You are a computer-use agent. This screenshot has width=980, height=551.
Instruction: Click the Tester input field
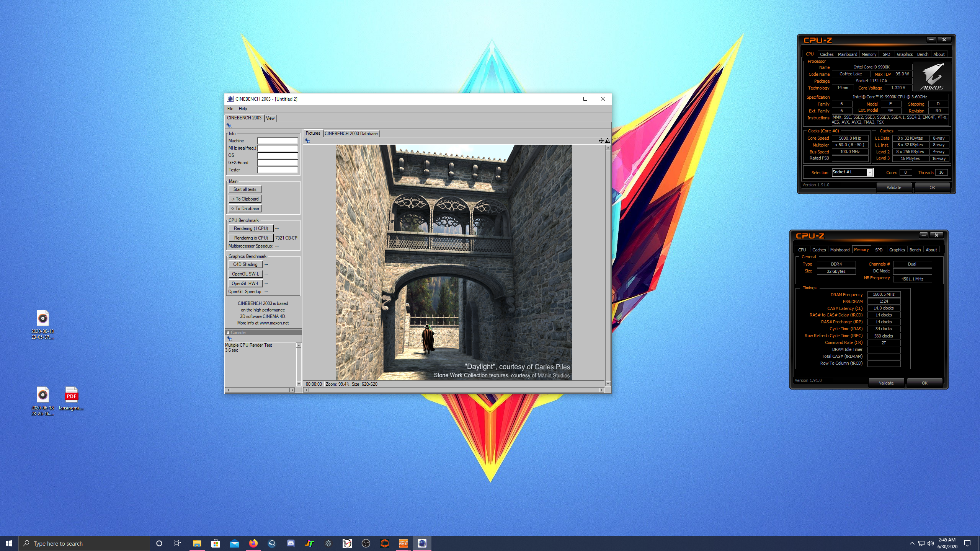tap(278, 170)
